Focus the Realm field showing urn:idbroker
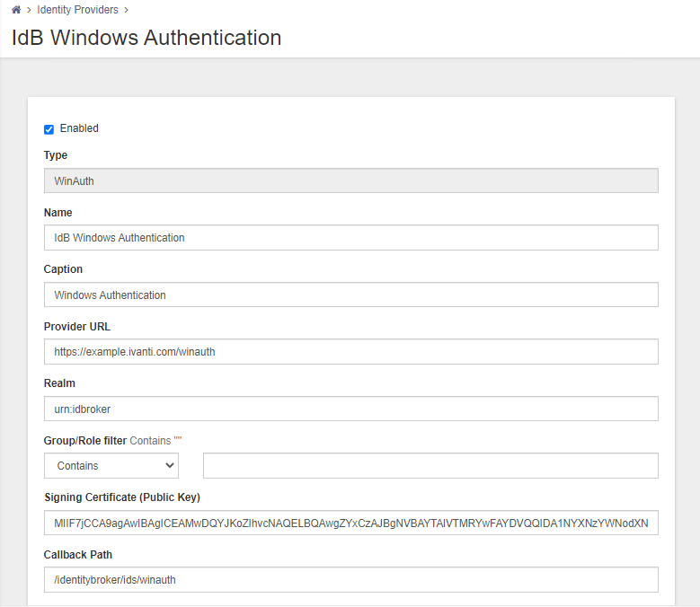Screen dimensions: 700x607 (x=350, y=409)
